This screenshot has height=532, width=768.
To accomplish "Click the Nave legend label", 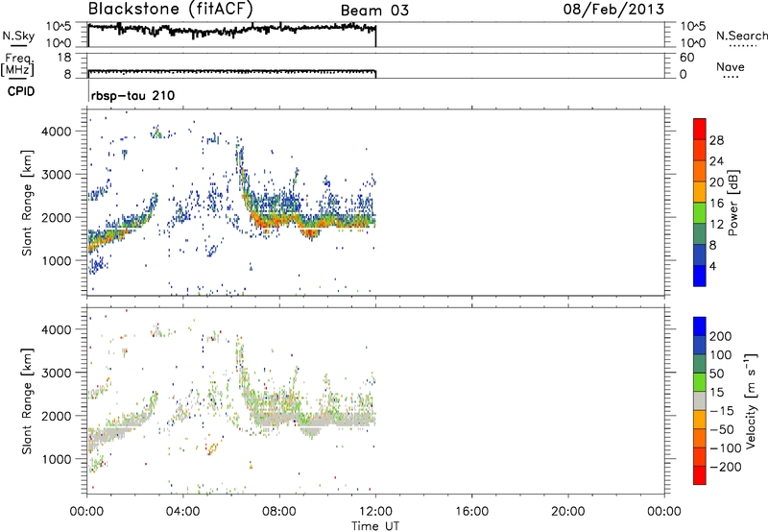I will pos(731,66).
